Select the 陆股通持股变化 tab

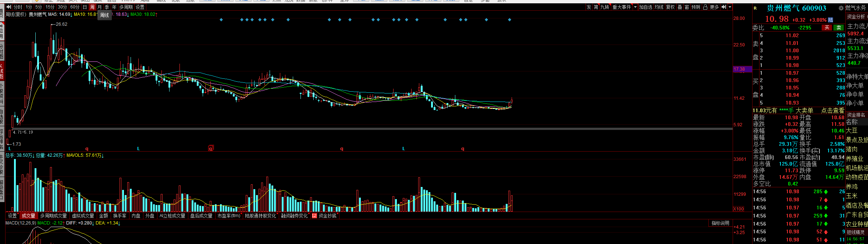point(260,216)
